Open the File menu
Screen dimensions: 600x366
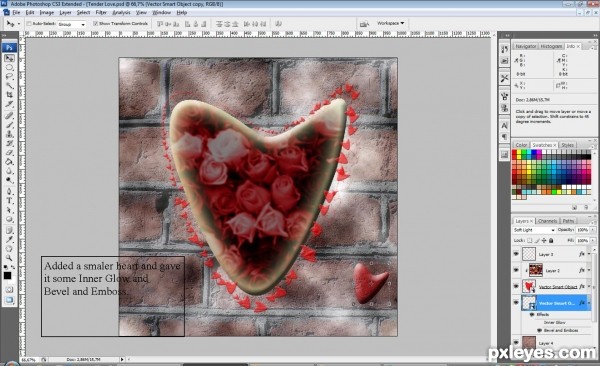[x=16, y=13]
